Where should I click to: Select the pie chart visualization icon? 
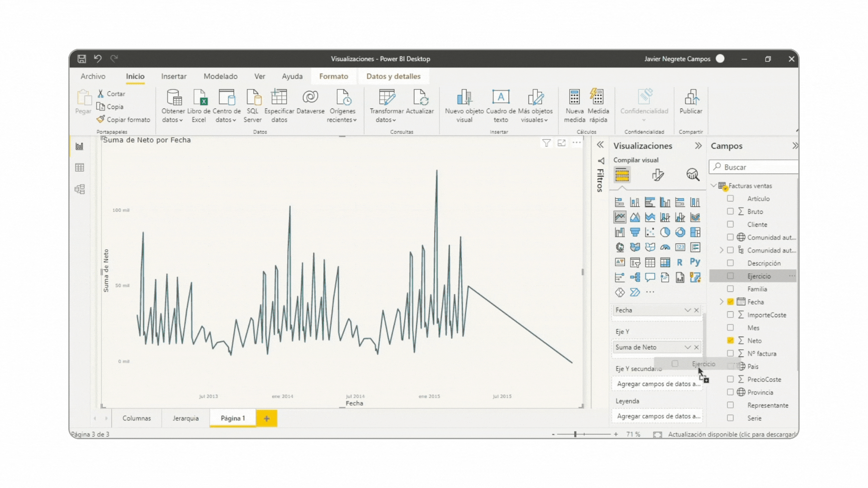pyautogui.click(x=665, y=232)
